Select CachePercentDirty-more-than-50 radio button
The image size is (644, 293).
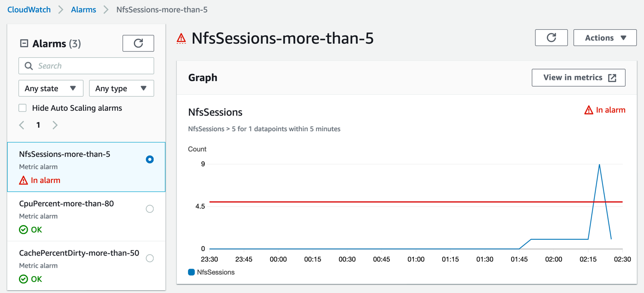point(150,258)
